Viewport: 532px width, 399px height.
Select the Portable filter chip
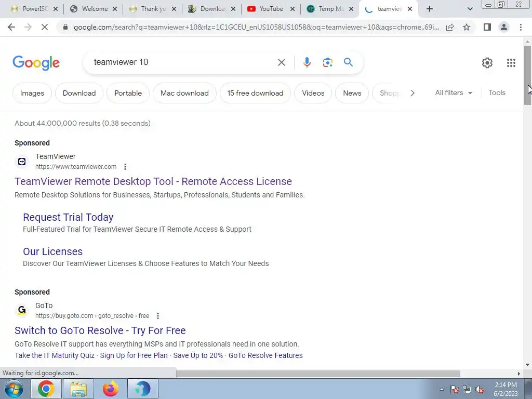pyautogui.click(x=128, y=93)
